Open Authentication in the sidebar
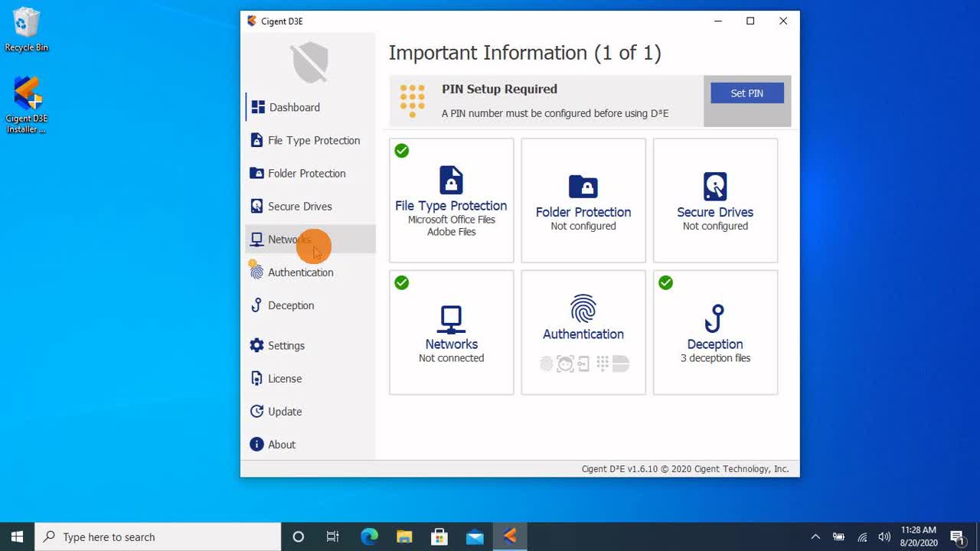The width and height of the screenshot is (980, 551). pos(310,272)
